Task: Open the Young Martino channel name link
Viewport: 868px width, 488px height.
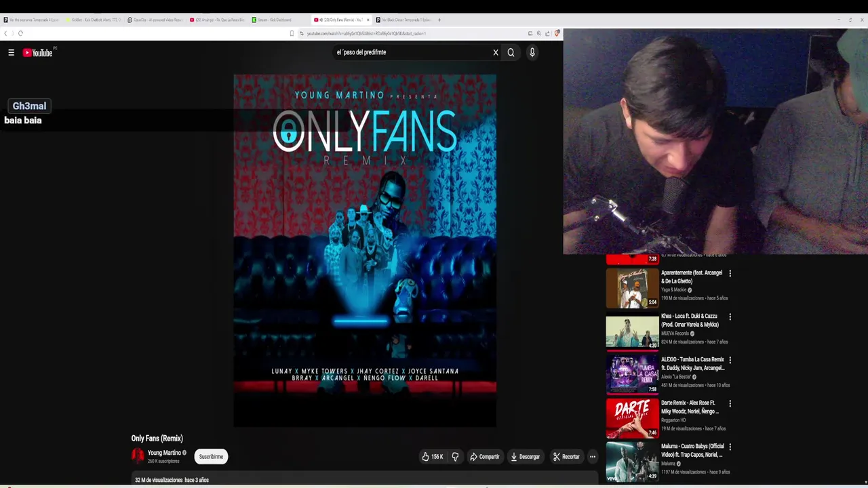Action: tap(164, 453)
